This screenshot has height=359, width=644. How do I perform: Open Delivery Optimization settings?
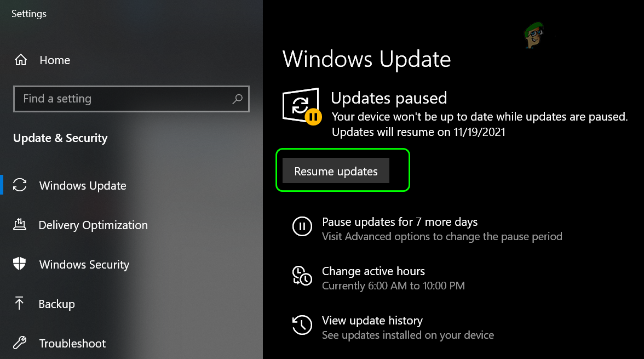(93, 225)
